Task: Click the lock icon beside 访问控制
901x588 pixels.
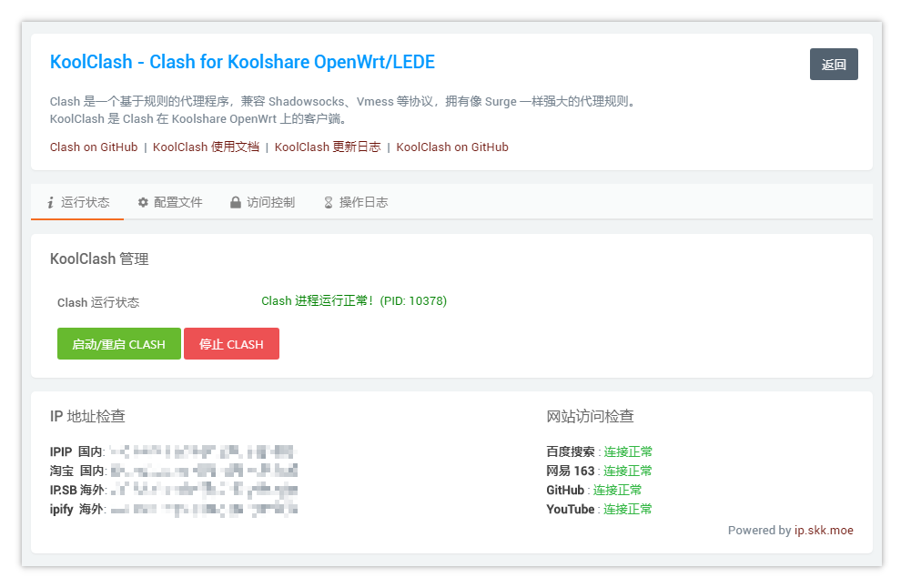Action: (x=236, y=202)
